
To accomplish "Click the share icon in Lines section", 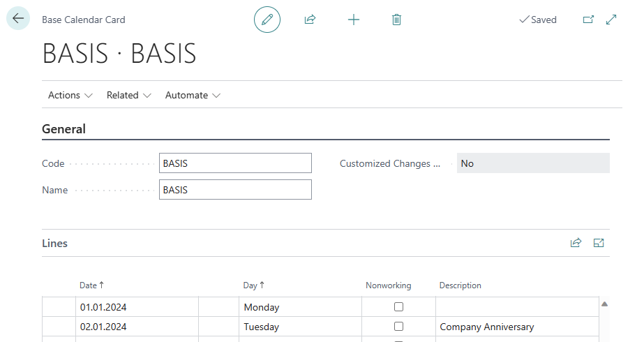I will [x=576, y=243].
